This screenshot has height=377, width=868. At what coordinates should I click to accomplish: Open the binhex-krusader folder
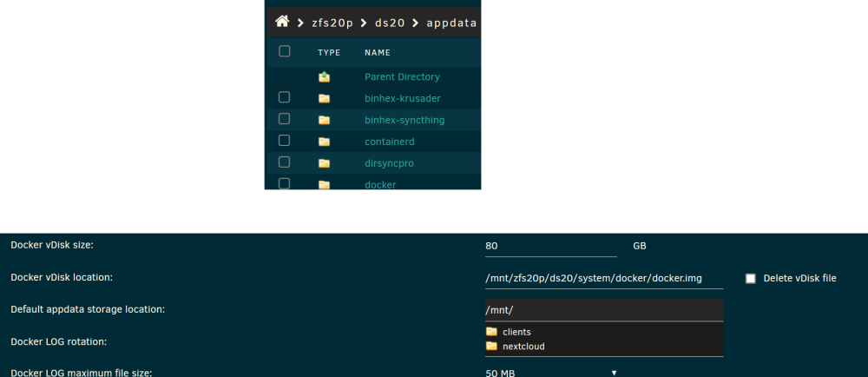point(403,98)
